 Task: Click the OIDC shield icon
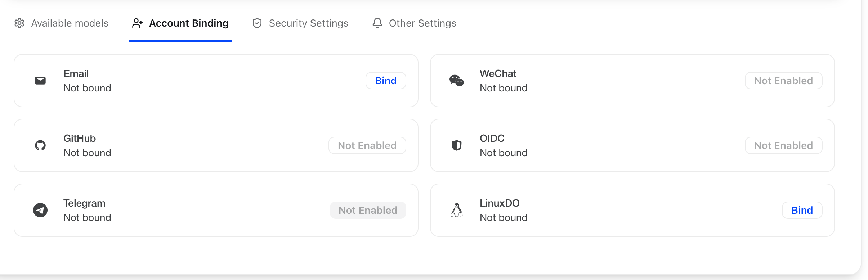click(457, 145)
